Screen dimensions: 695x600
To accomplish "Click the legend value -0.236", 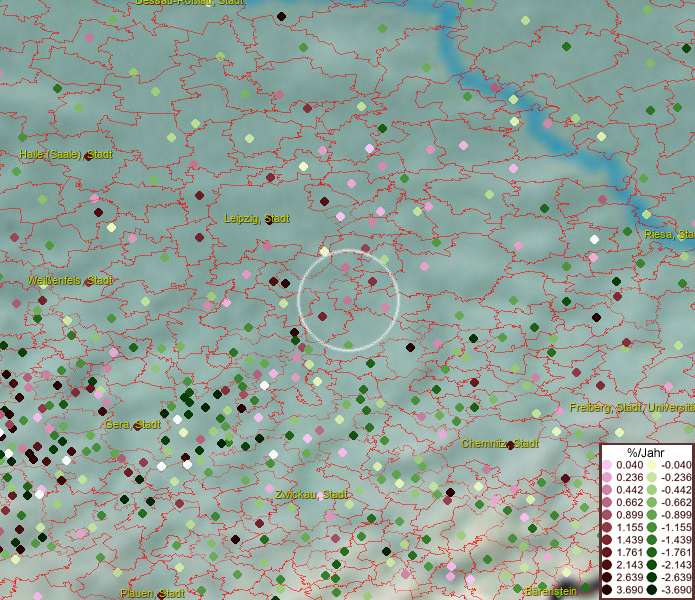I will point(676,477).
